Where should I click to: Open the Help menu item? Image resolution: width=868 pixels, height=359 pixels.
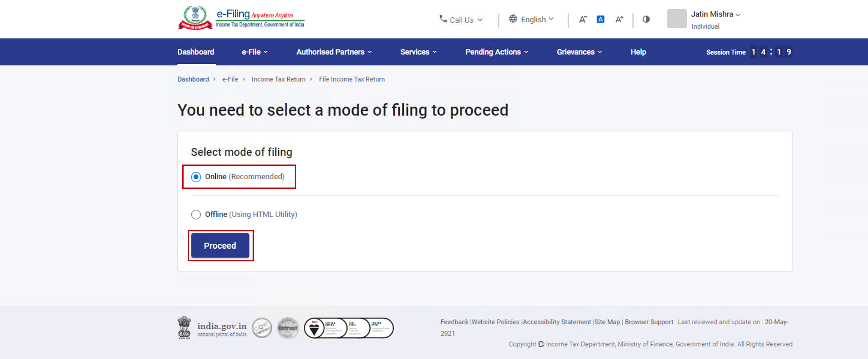click(638, 52)
